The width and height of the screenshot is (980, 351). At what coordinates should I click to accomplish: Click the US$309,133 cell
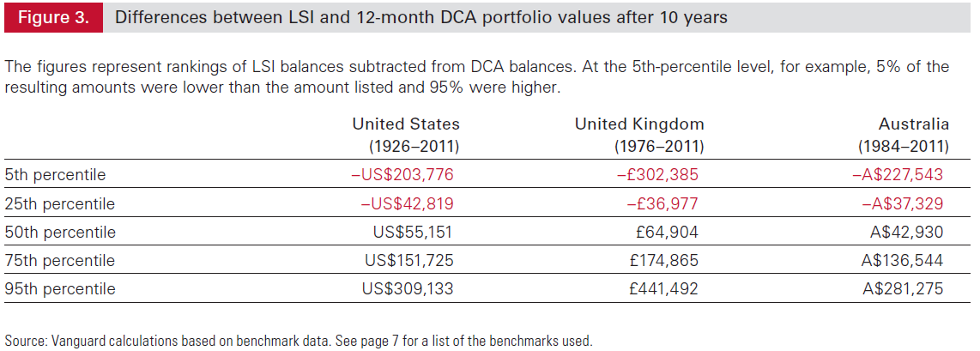pos(407,289)
